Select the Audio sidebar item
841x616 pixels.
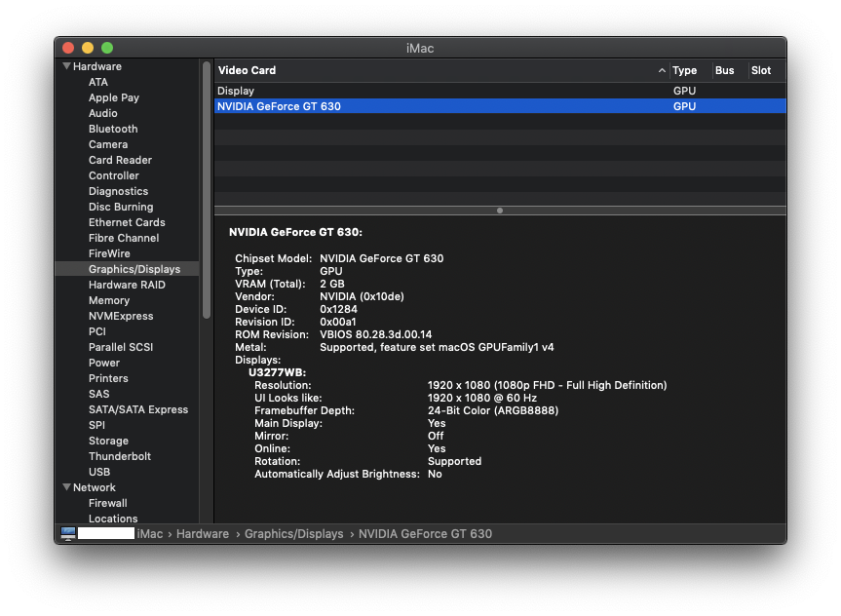(x=103, y=113)
